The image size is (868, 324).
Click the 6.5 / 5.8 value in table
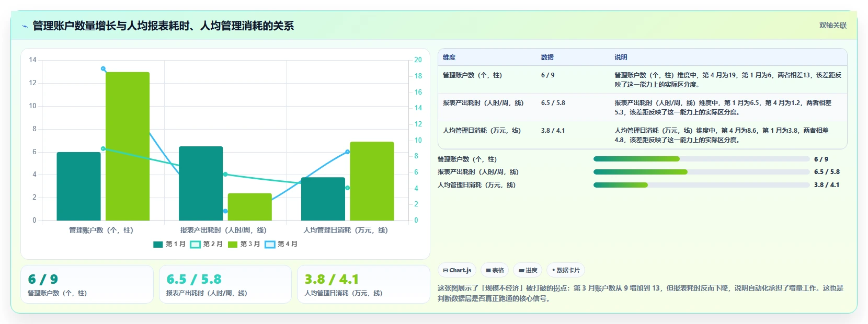tap(553, 103)
